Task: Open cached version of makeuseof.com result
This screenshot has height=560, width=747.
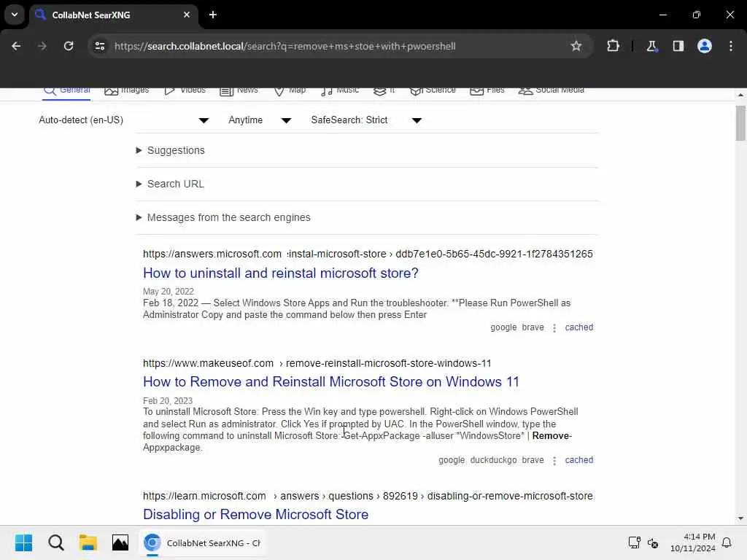Action: tap(578, 461)
